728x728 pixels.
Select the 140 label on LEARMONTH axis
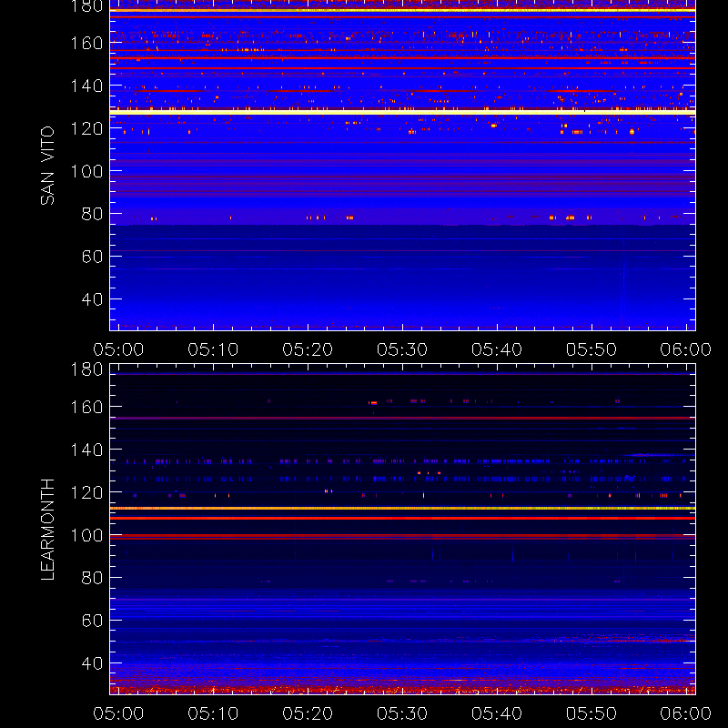[86, 450]
